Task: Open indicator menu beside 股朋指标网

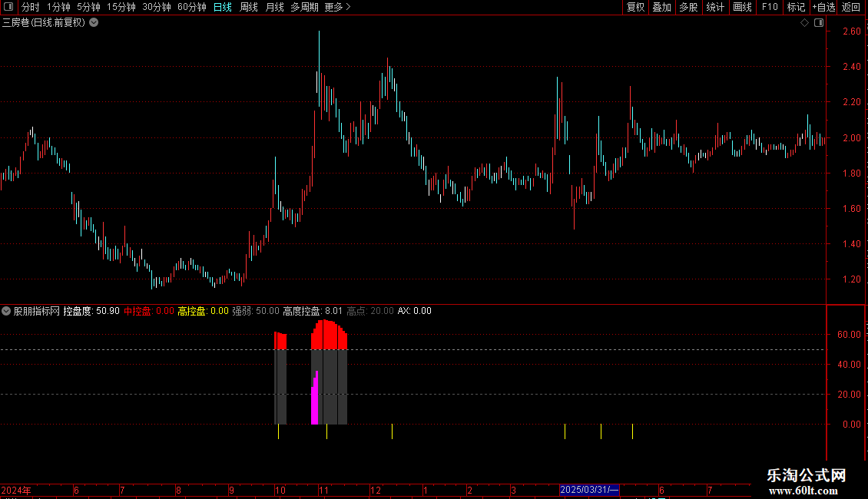Action: tap(6, 311)
